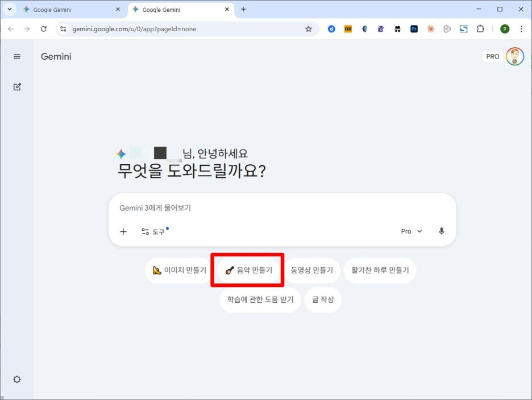Open the Chrome profile P avatar
The image size is (532, 400).
pos(505,29)
